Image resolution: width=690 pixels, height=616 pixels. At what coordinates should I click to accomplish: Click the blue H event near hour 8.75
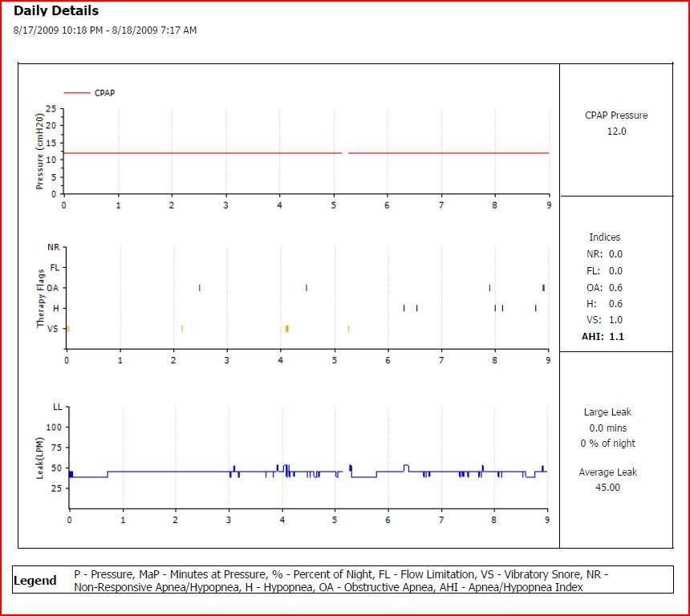pyautogui.click(x=535, y=308)
